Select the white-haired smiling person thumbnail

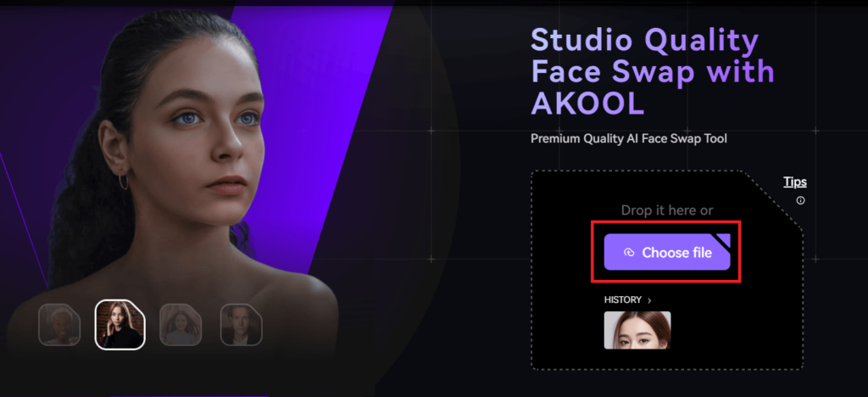click(x=59, y=325)
